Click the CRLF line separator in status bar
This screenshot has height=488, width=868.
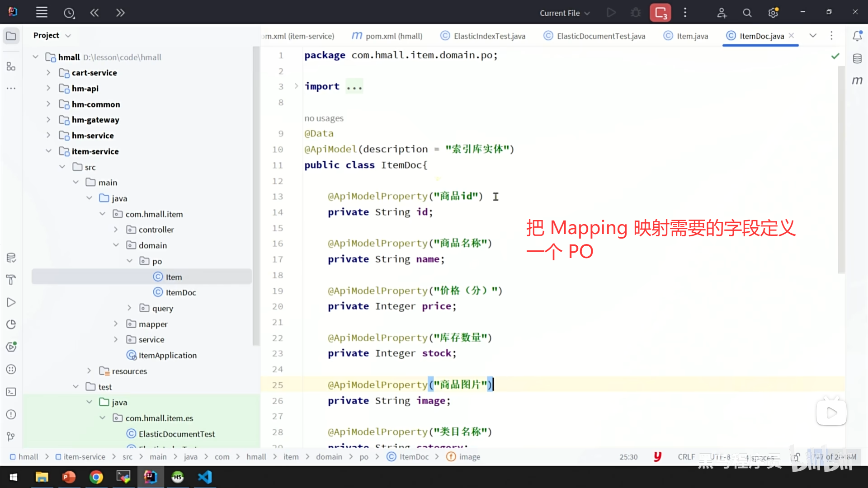click(686, 457)
